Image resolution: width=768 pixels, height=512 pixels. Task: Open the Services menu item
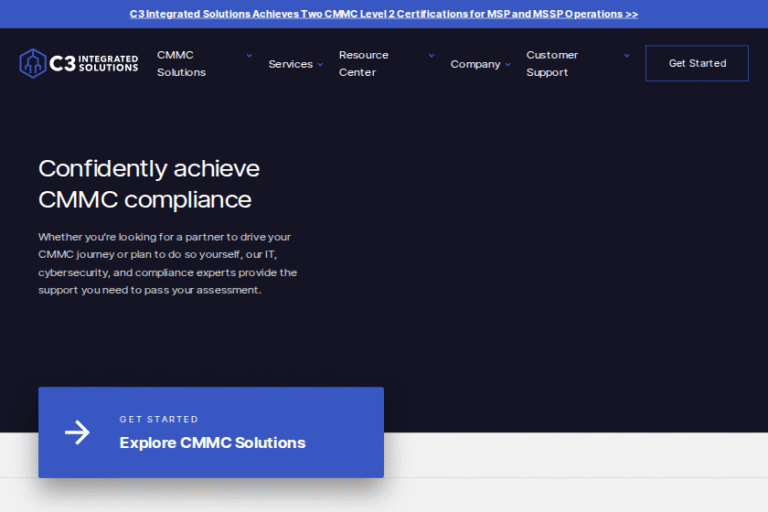(290, 64)
